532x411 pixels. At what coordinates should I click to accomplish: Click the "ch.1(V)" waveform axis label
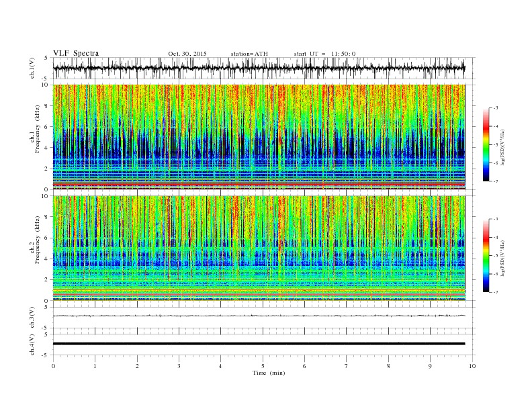coord(32,68)
